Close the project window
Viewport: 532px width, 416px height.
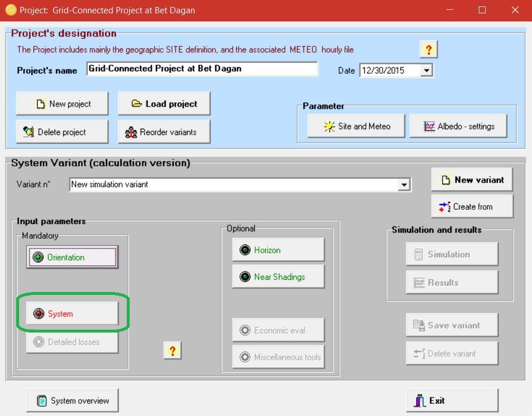click(x=515, y=10)
